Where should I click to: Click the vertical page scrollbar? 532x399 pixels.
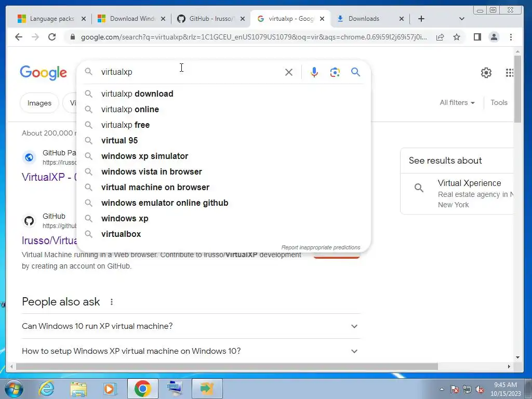pos(517,89)
